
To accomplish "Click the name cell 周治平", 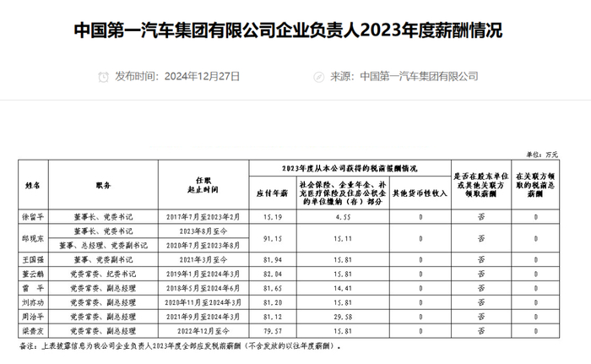I will [33, 317].
